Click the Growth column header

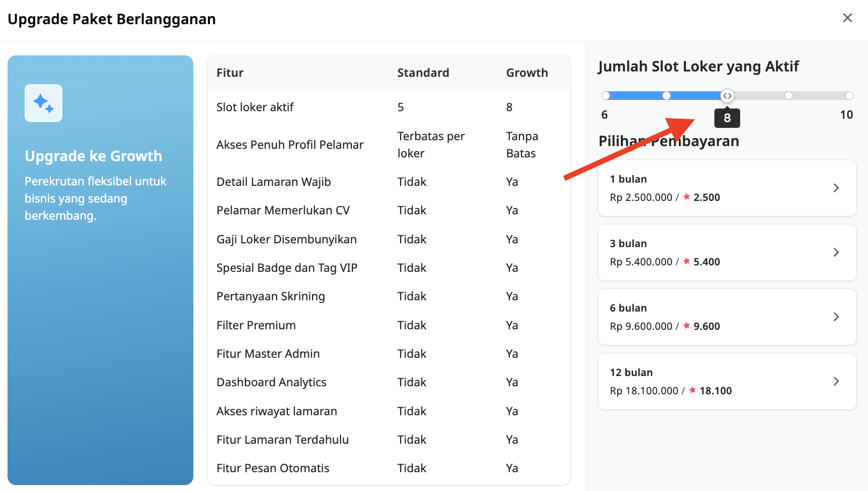pos(526,73)
